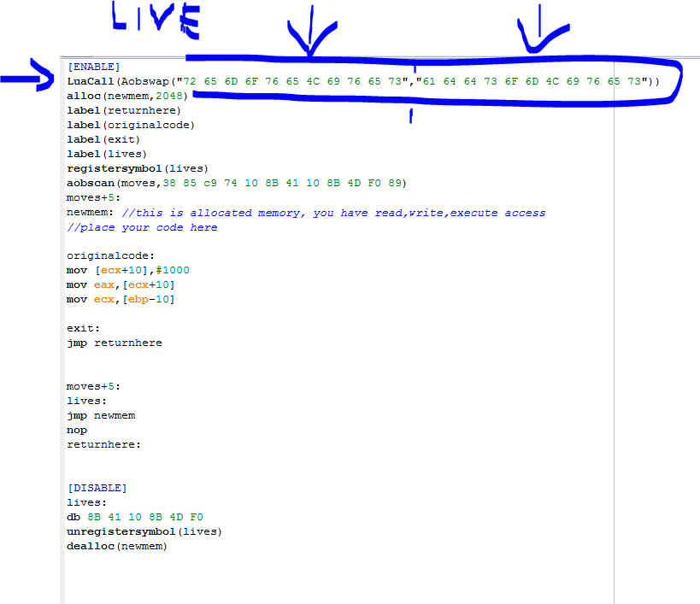This screenshot has height=604, width=700.
Task: Select the label(returnhere) line
Action: pos(123,110)
